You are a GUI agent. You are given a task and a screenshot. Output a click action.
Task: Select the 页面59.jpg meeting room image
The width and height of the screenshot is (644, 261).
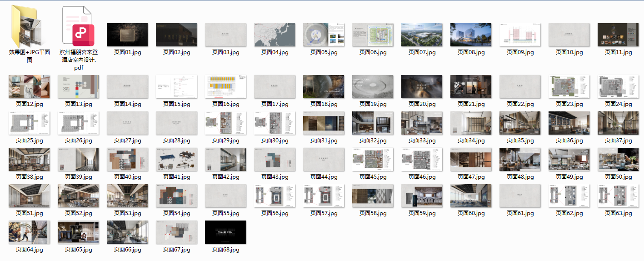tap(422, 196)
